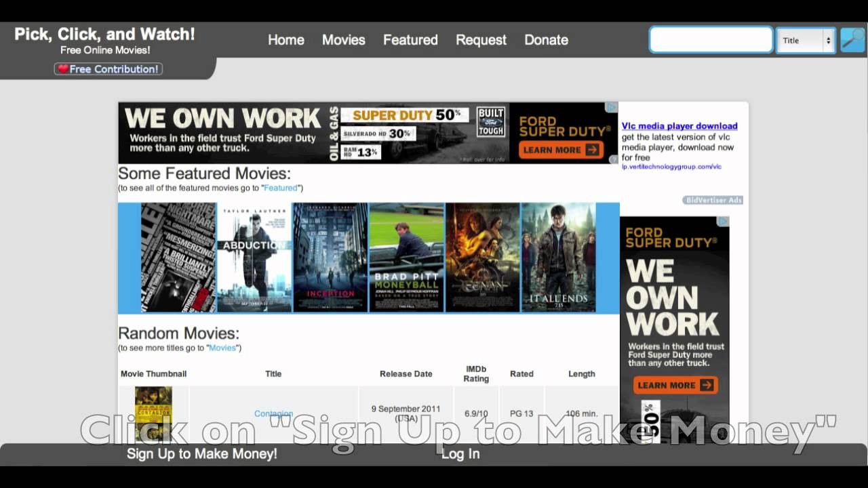Click Vlc media player download ad link

coord(679,126)
